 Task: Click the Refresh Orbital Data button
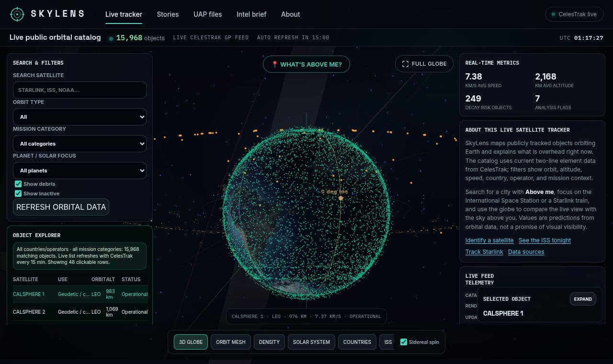[61, 207]
